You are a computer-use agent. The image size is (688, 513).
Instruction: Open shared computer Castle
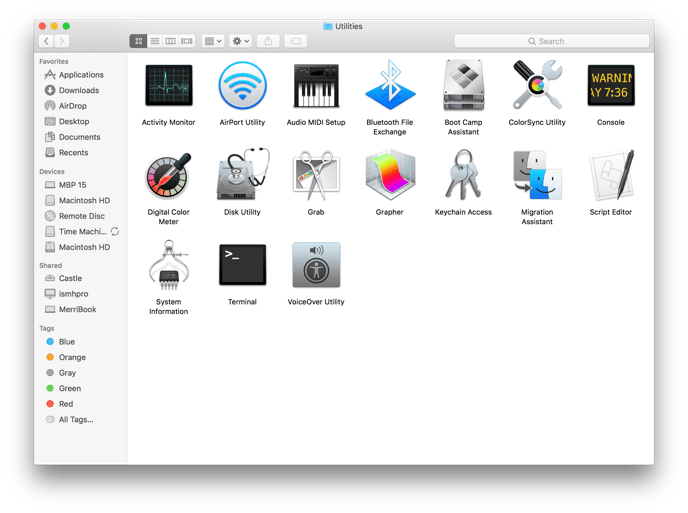[x=80, y=278]
